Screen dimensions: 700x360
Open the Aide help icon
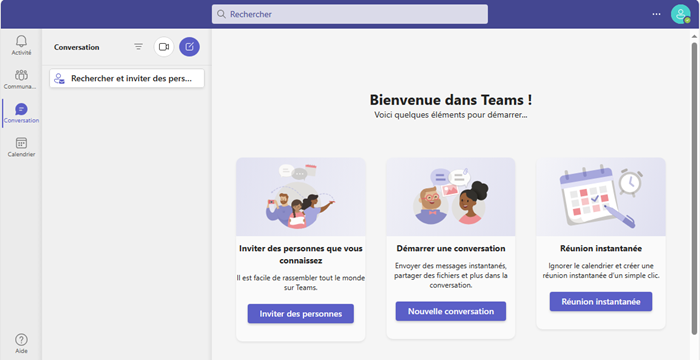pyautogui.click(x=21, y=343)
